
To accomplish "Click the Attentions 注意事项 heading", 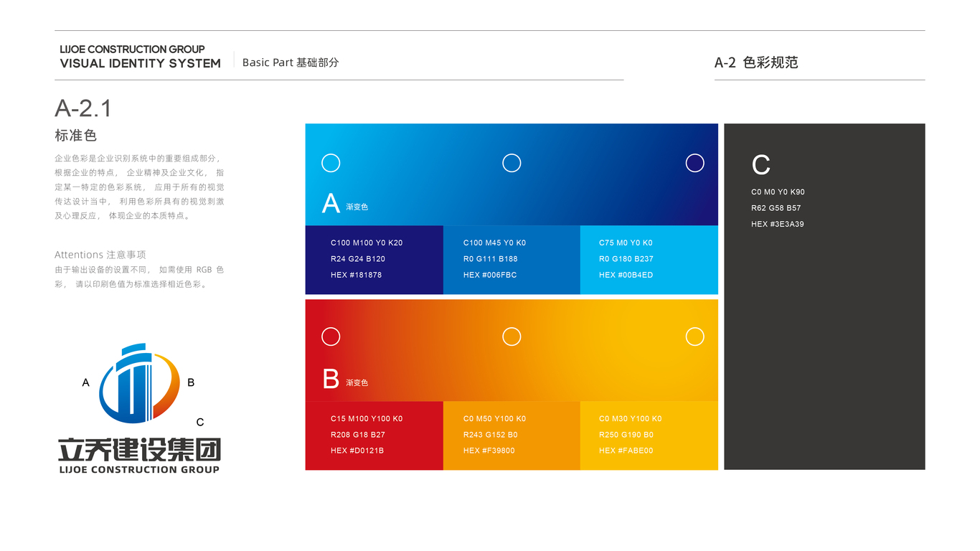I will click(x=100, y=255).
